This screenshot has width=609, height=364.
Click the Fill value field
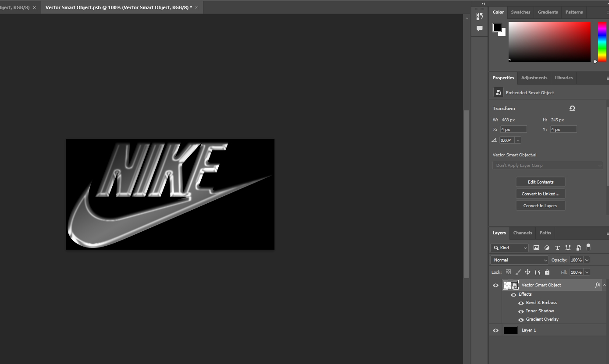pos(576,272)
